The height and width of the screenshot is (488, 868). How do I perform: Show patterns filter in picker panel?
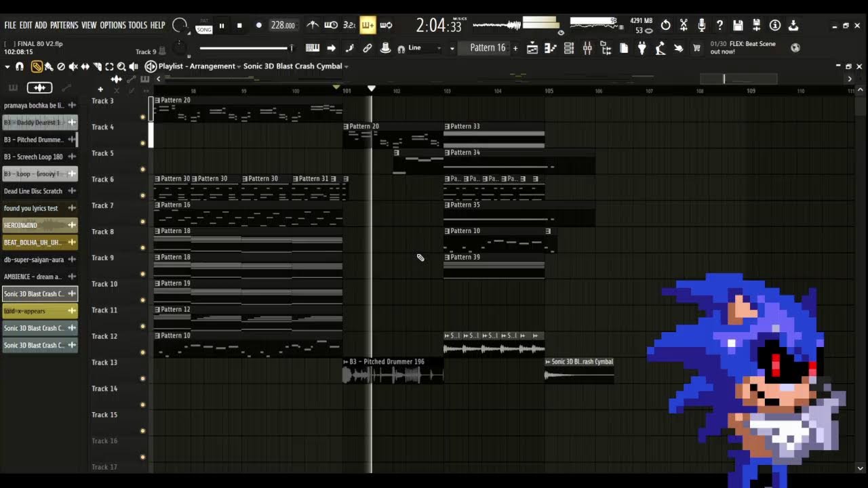click(13, 87)
